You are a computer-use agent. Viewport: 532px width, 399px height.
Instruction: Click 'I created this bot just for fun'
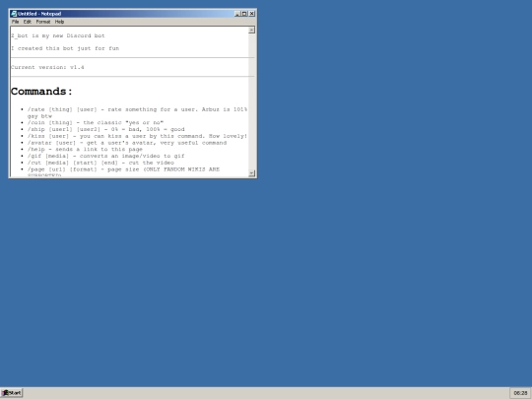tap(65, 48)
